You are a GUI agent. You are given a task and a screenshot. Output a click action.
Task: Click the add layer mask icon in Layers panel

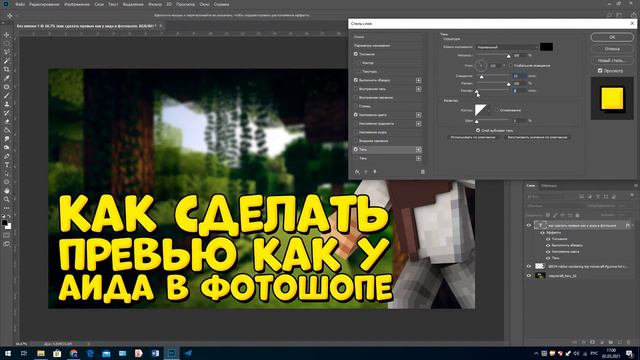pyautogui.click(x=593, y=342)
